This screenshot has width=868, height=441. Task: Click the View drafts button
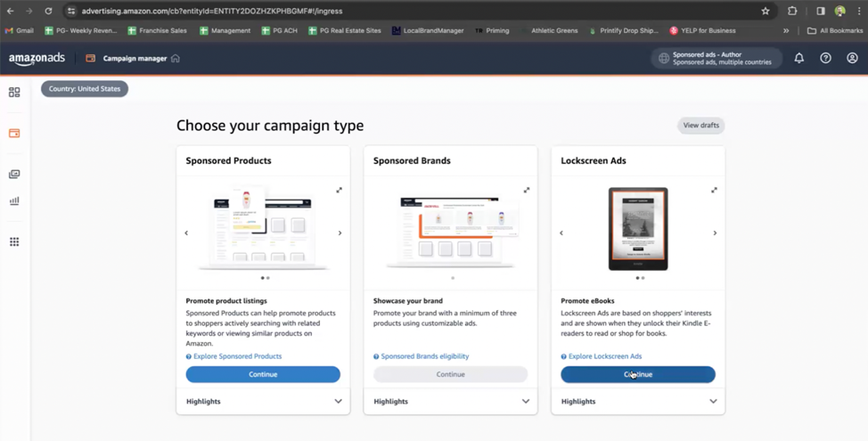click(x=700, y=126)
